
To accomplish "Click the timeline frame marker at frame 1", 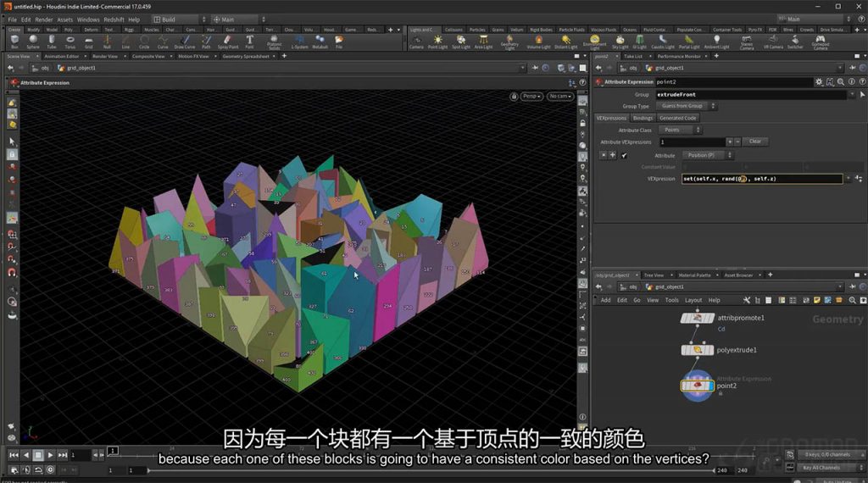I will [x=113, y=451].
